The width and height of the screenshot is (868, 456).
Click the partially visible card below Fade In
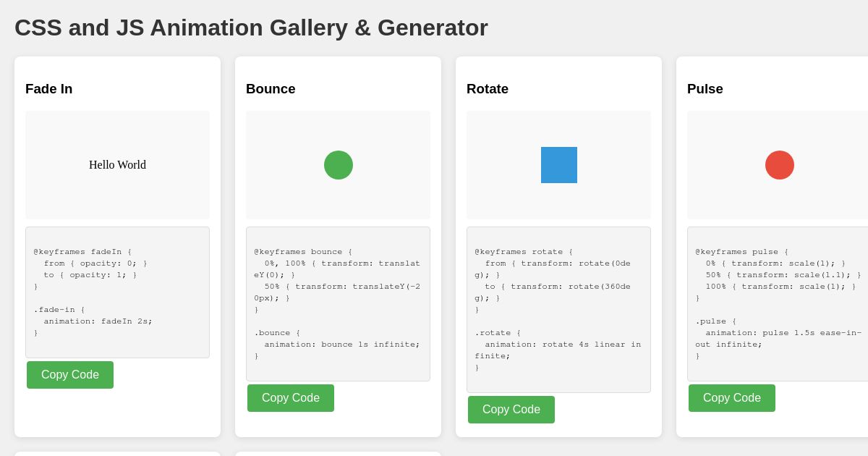pyautogui.click(x=117, y=454)
